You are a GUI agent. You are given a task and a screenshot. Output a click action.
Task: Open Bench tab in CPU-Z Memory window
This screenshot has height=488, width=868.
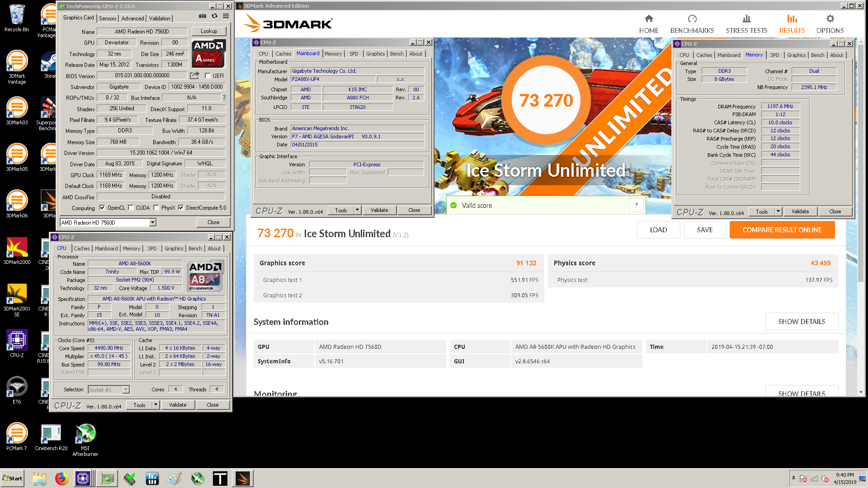click(817, 55)
